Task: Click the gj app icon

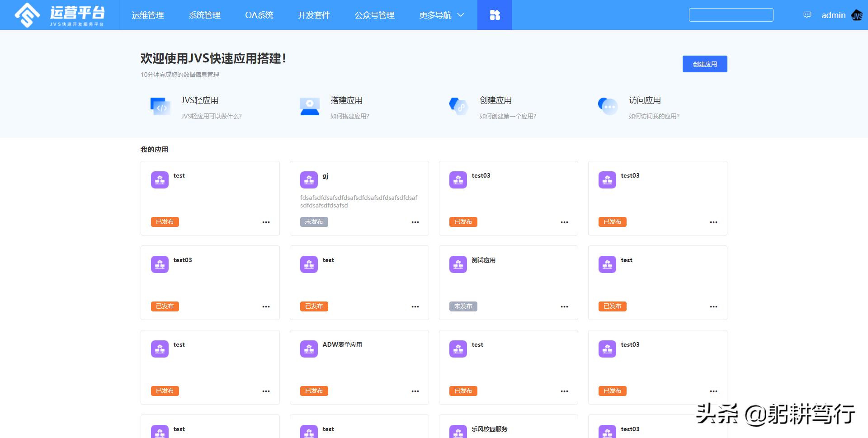Action: 309,180
